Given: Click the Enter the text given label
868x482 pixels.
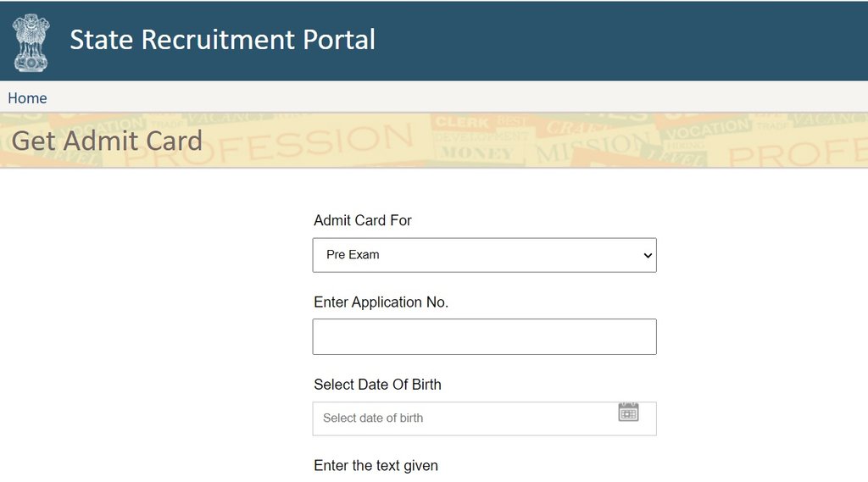Looking at the screenshot, I should [376, 466].
